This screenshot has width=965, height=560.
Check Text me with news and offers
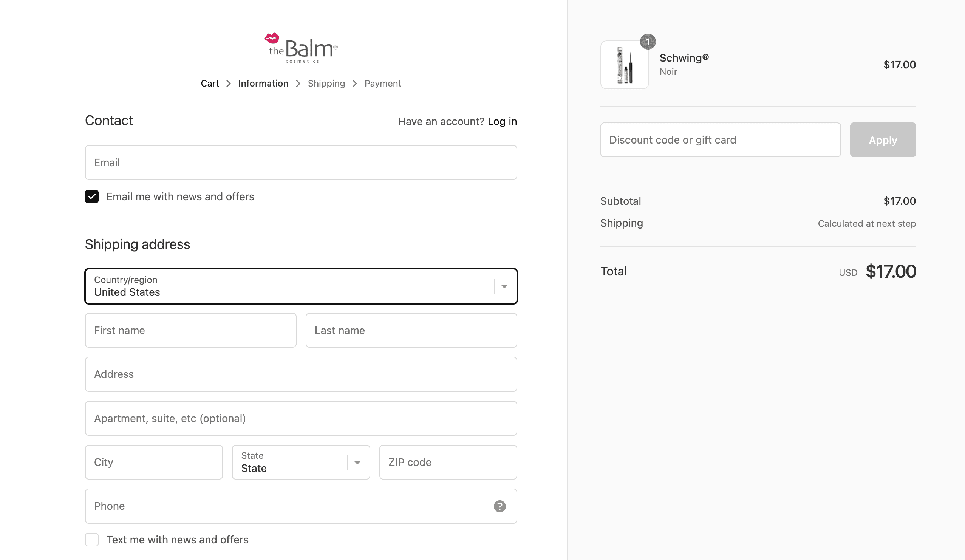(x=92, y=539)
